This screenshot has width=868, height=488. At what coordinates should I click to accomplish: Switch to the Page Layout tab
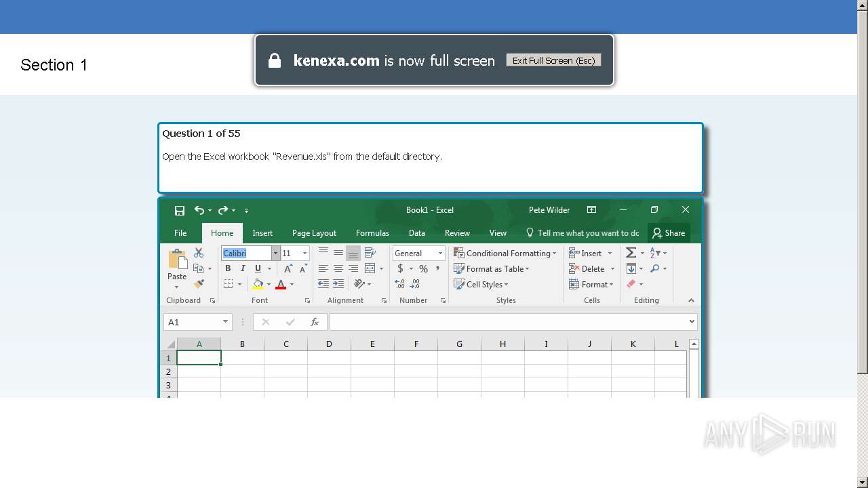click(x=314, y=233)
